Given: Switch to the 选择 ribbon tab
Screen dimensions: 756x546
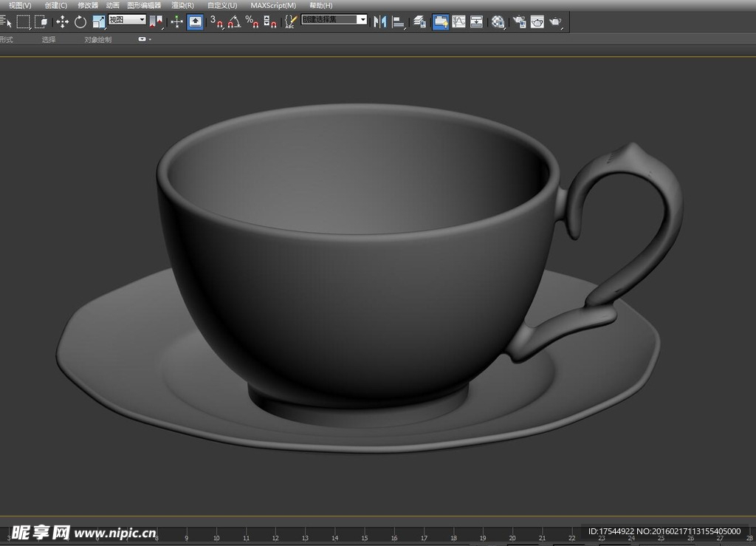Looking at the screenshot, I should (x=49, y=40).
